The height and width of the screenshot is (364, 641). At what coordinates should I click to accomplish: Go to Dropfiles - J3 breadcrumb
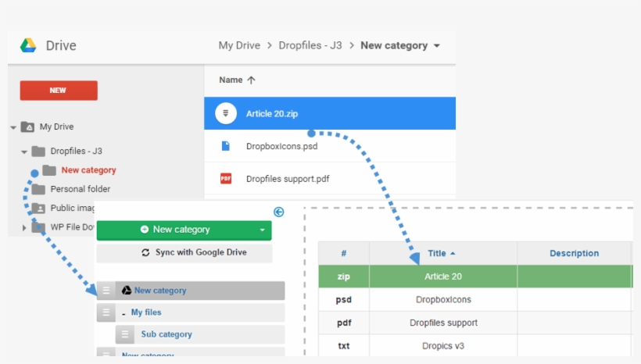310,45
